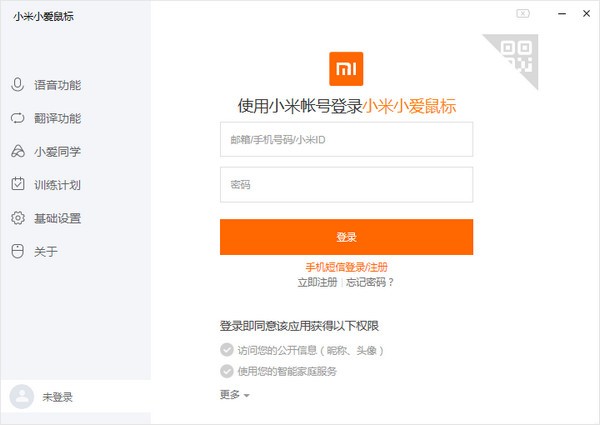Open the 翻译功能 translation section

(x=57, y=118)
